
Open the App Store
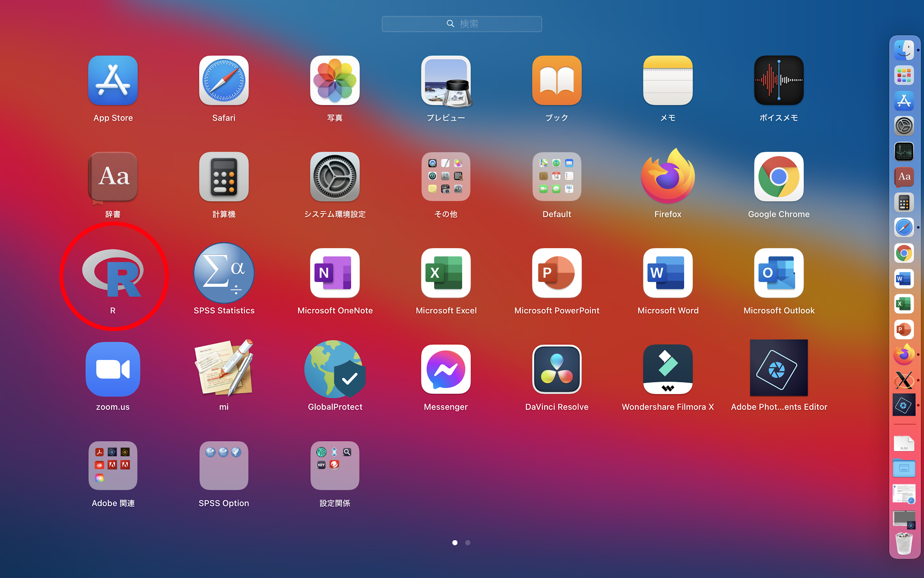pyautogui.click(x=113, y=80)
